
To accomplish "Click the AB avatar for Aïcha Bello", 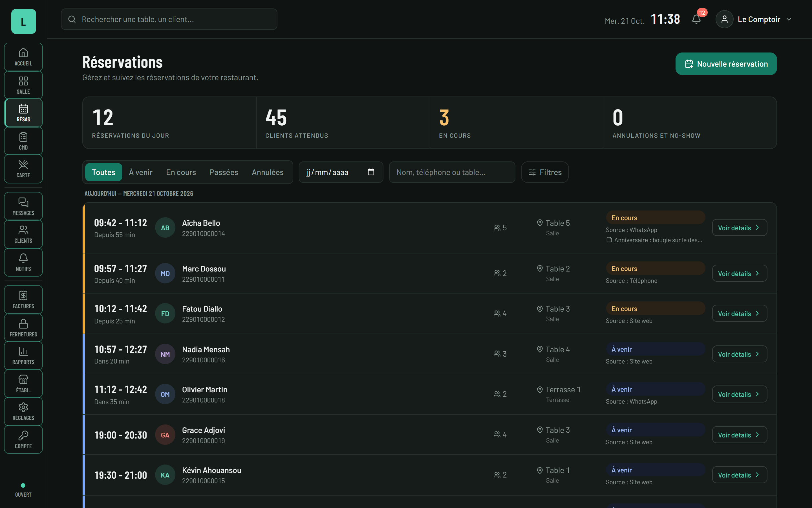I will (165, 228).
